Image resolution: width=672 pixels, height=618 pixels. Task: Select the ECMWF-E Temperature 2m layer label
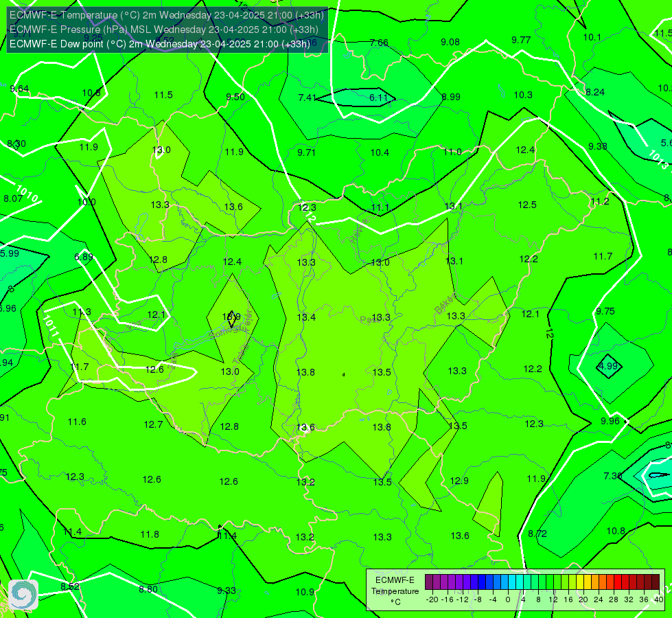[x=167, y=15]
